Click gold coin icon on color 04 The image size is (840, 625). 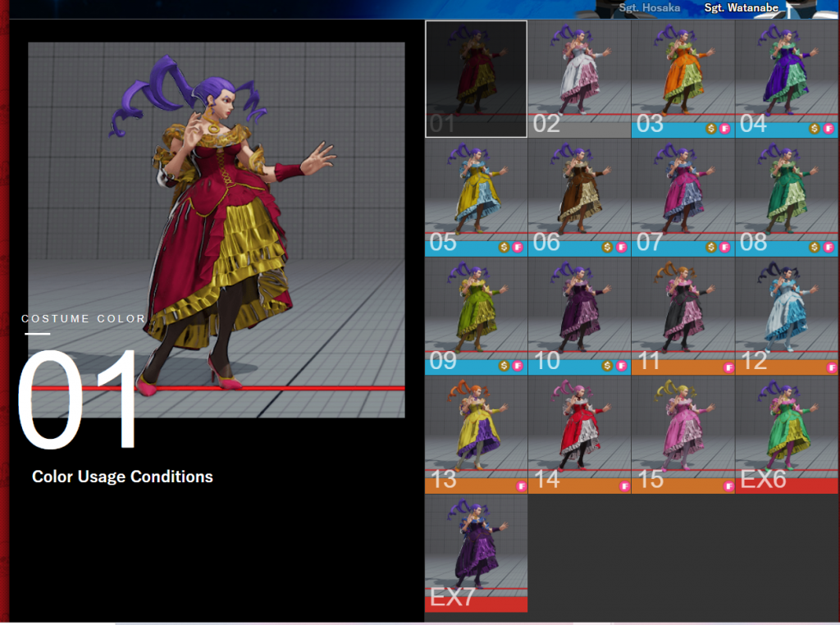pyautogui.click(x=815, y=129)
